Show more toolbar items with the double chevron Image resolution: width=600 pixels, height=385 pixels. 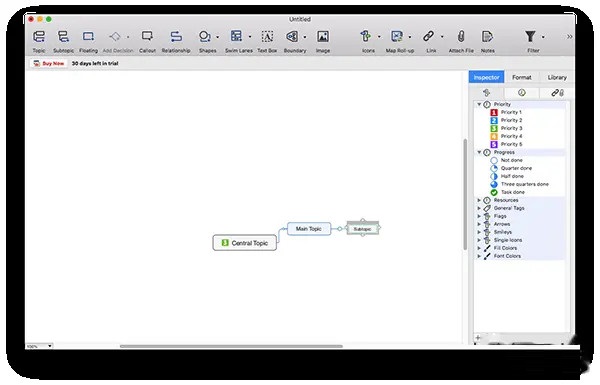pyautogui.click(x=569, y=37)
